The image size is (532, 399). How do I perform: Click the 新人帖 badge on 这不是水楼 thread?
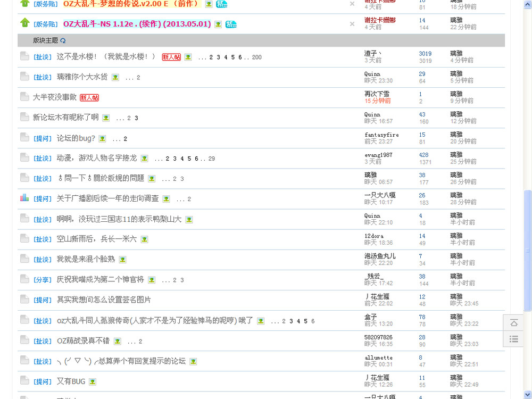click(171, 57)
